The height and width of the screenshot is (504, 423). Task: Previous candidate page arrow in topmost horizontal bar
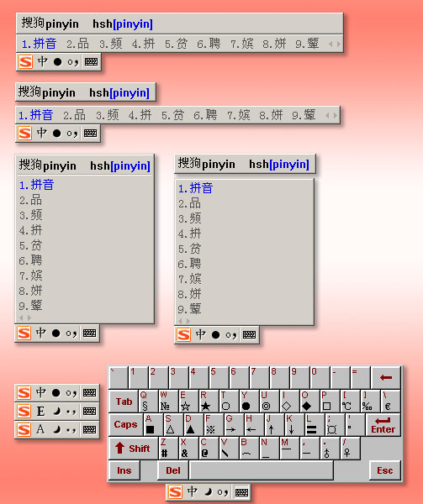[330, 44]
